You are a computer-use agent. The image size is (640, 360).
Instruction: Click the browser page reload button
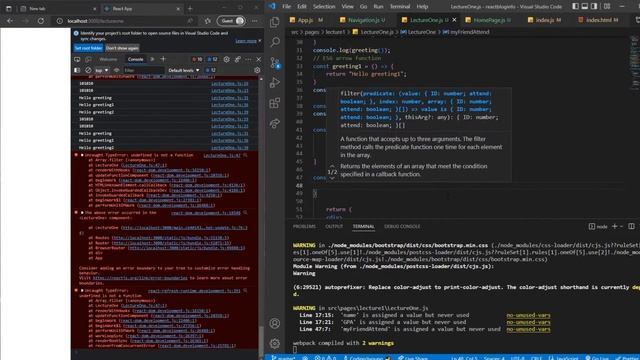tap(41, 20)
